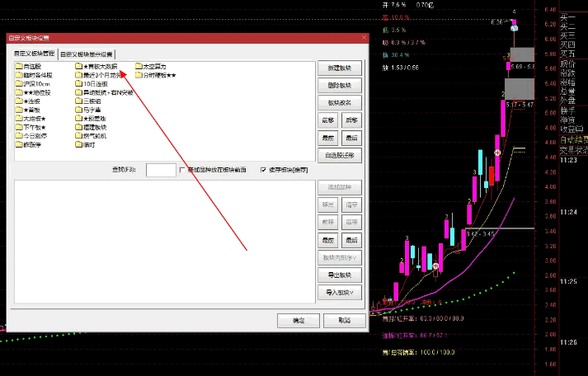
Task: Click 换手 label in quote panel
Action: pyautogui.click(x=567, y=111)
